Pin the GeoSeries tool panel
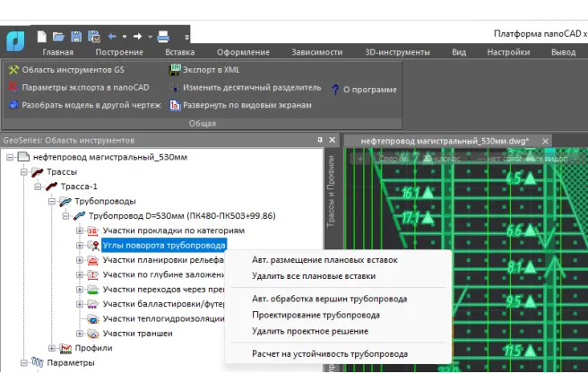 [x=320, y=140]
